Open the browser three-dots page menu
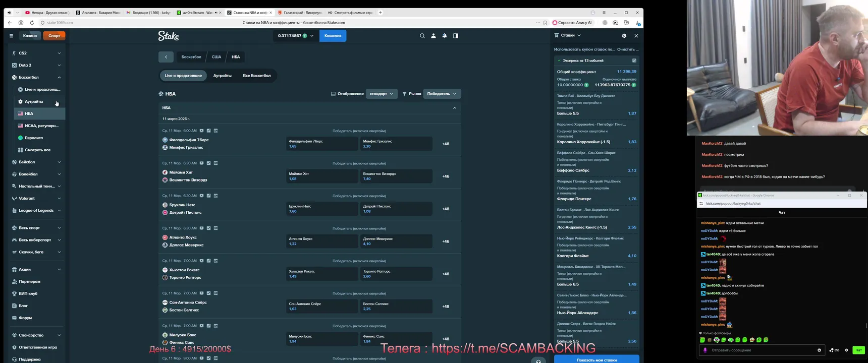This screenshot has height=363, width=868. (538, 23)
